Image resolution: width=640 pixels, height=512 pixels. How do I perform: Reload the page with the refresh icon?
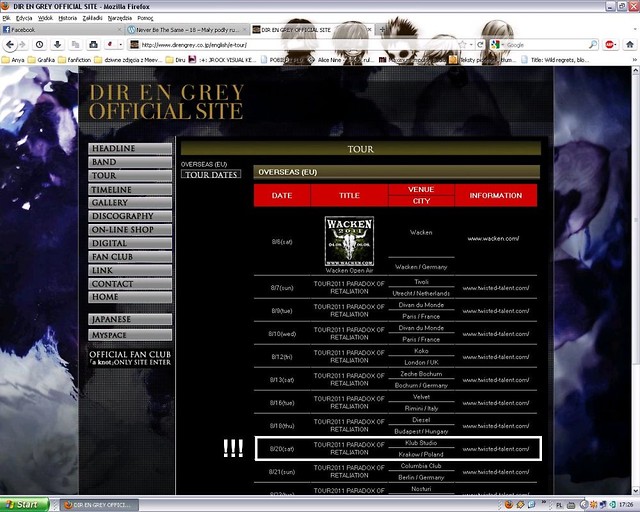coord(480,45)
